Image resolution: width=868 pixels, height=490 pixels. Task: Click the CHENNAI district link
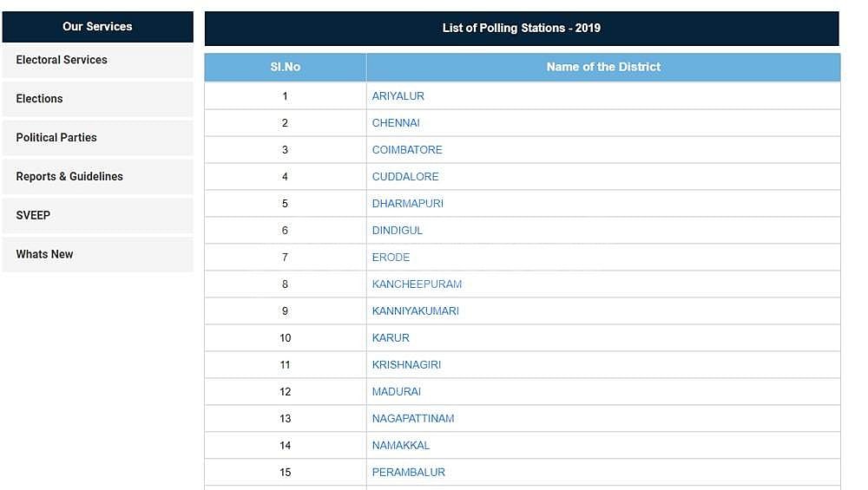coord(396,123)
